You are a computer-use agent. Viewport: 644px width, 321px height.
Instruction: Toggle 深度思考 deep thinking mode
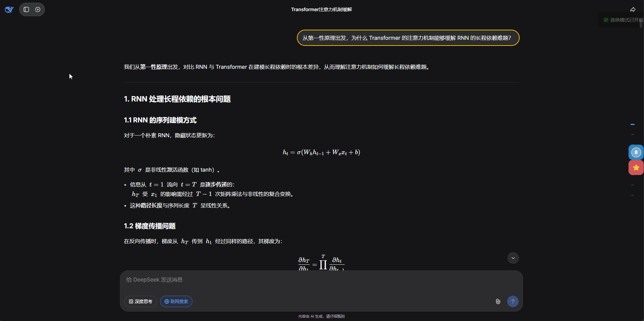pos(141,301)
